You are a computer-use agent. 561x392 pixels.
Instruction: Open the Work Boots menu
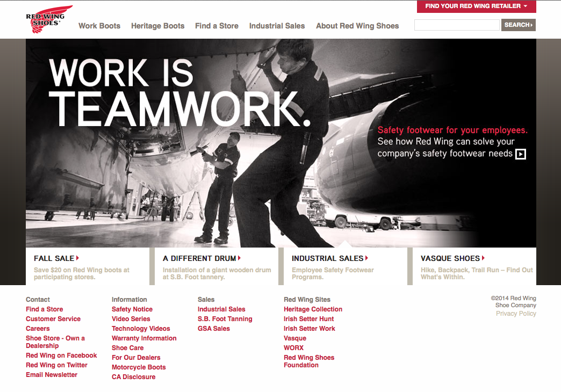(x=99, y=26)
